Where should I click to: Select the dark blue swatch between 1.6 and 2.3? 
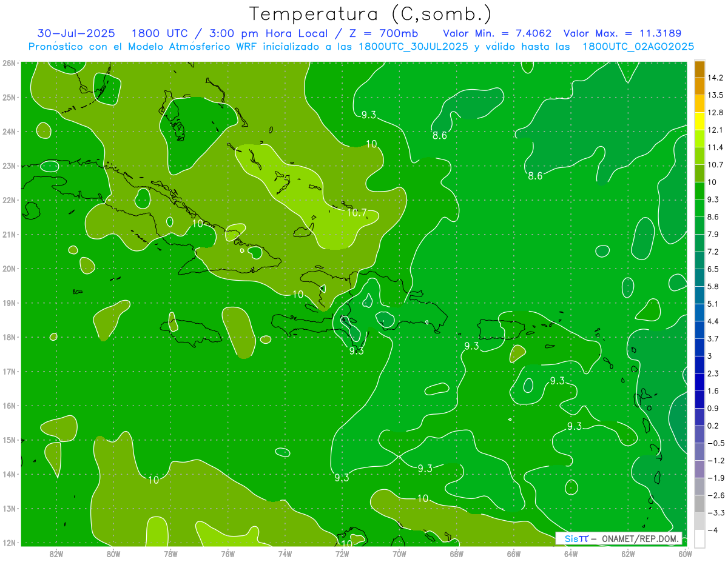coord(699,382)
